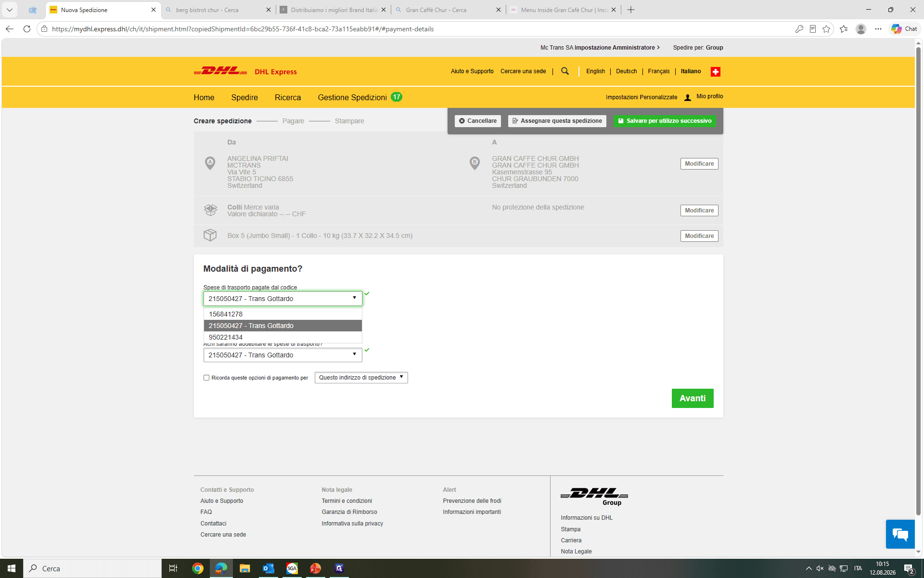Open the site search magnifier icon
Screen dimensions: 924x578
565,71
